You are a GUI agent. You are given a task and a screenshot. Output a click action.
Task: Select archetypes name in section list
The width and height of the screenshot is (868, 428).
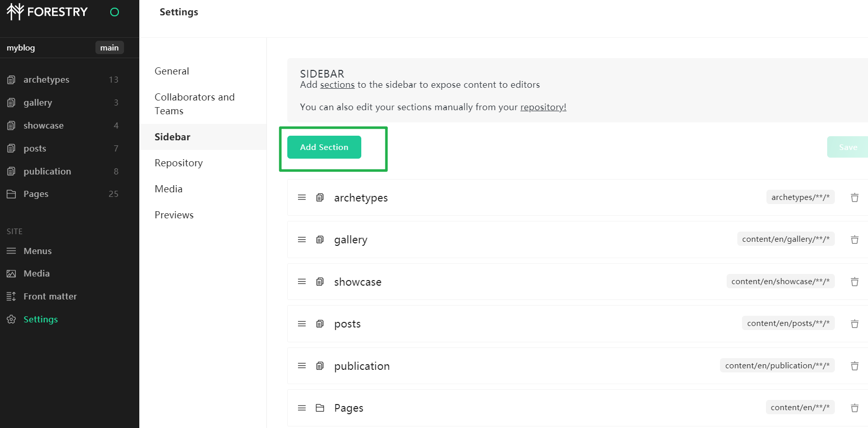pos(361,198)
